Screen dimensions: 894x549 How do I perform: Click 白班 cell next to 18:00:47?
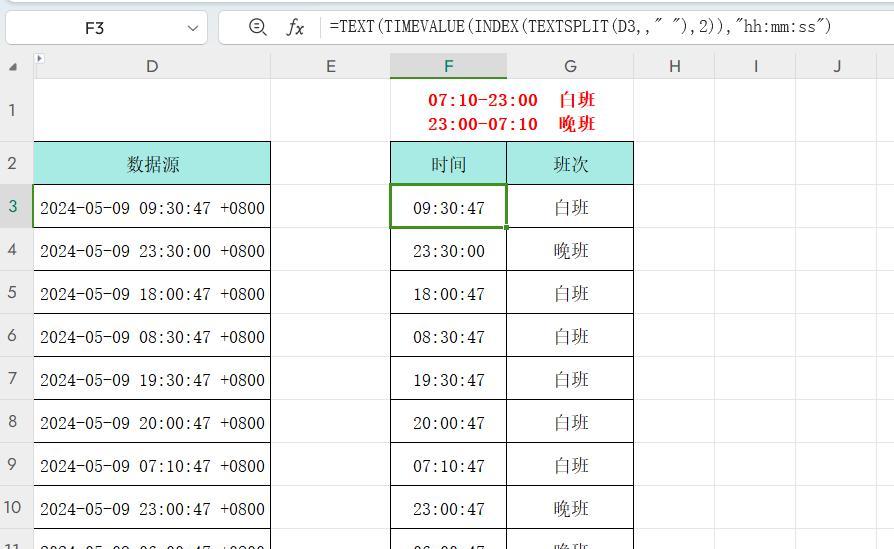pos(570,292)
